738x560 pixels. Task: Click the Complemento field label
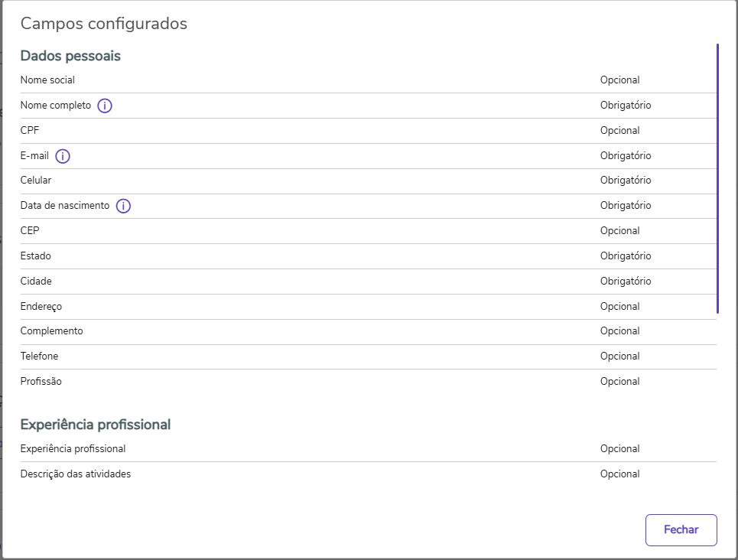[51, 331]
